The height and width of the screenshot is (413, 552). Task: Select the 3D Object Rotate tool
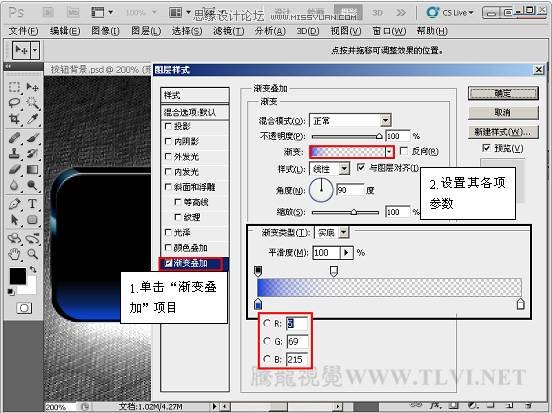click(x=14, y=238)
